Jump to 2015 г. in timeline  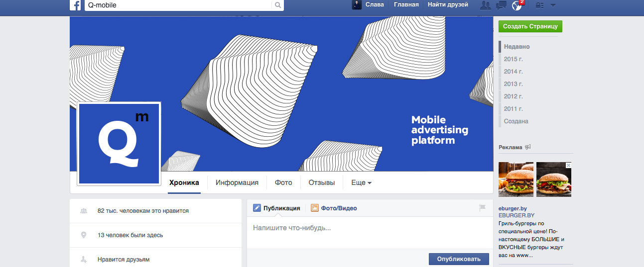click(x=513, y=59)
